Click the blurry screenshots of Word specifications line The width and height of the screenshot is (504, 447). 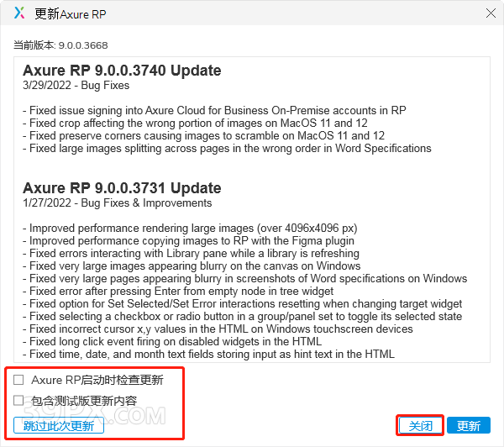click(x=245, y=278)
